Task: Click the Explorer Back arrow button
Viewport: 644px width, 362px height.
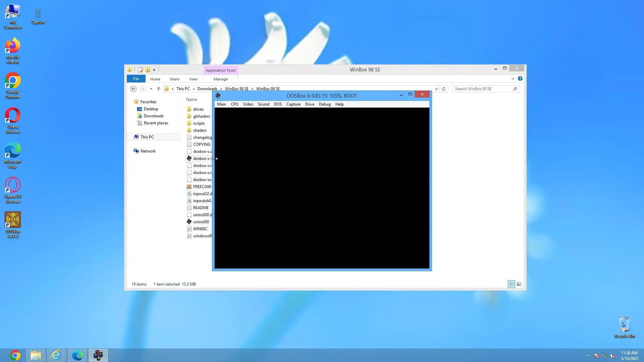Action: (133, 89)
